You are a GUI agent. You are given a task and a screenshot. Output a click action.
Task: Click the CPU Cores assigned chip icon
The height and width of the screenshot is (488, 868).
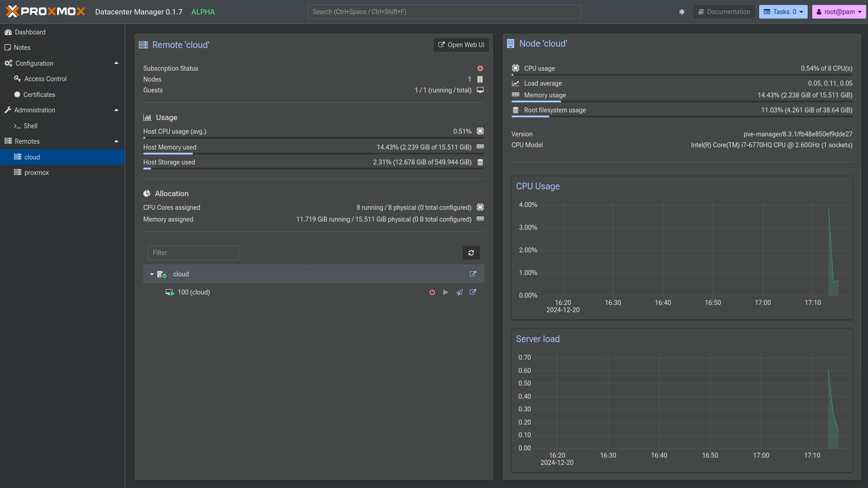click(x=480, y=207)
